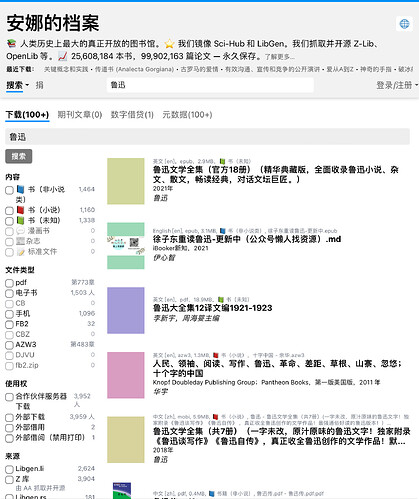Click the star icon before Sci-Hub text
Screen dimensions: 419x499
(170, 43)
